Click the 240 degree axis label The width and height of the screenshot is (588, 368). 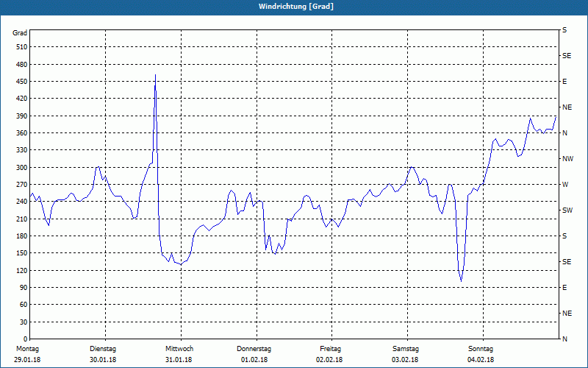[22, 202]
